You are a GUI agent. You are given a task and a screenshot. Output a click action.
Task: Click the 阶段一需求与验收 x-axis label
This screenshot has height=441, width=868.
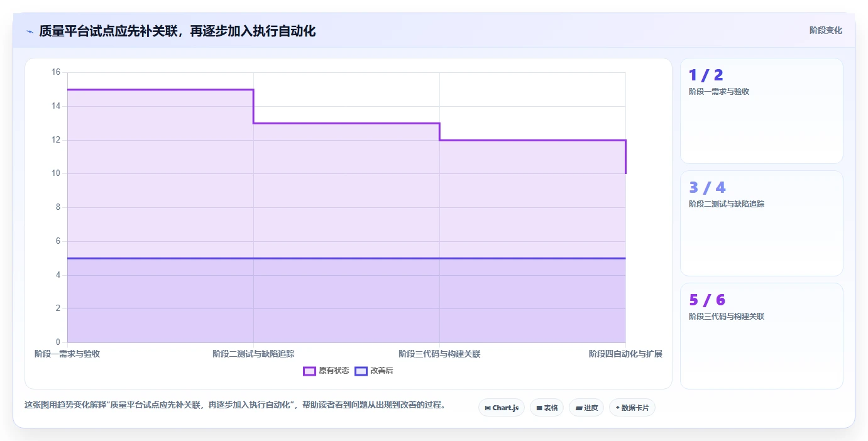coord(67,354)
